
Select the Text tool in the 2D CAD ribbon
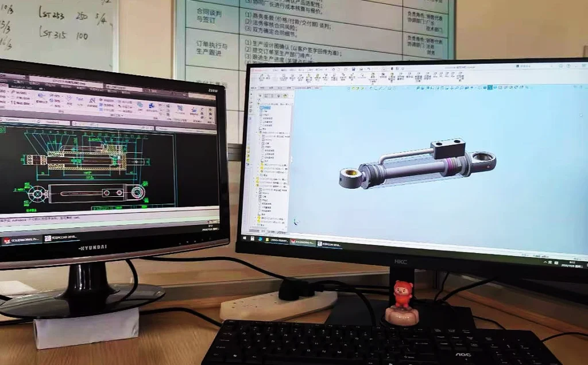click(80, 102)
